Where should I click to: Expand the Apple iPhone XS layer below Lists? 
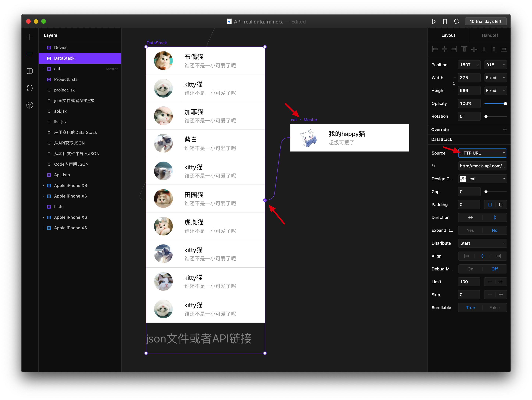[43, 217]
